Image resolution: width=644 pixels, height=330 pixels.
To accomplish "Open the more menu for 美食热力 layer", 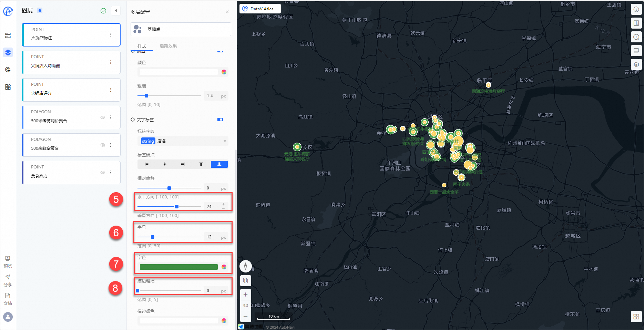I will pyautogui.click(x=111, y=173).
